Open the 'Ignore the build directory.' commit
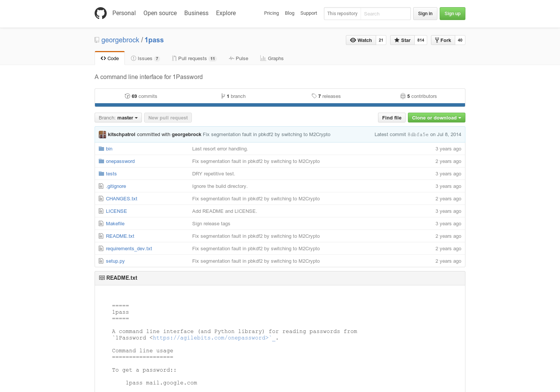This screenshot has height=392, width=560. click(x=220, y=186)
